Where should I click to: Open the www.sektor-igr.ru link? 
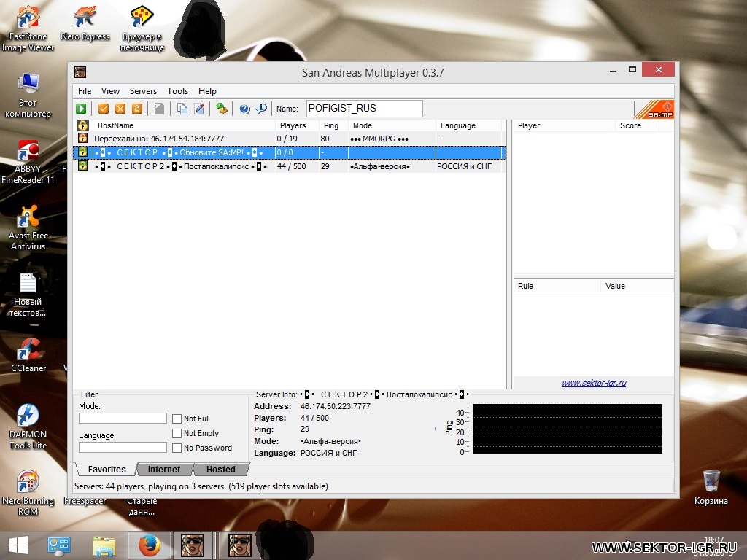(593, 383)
